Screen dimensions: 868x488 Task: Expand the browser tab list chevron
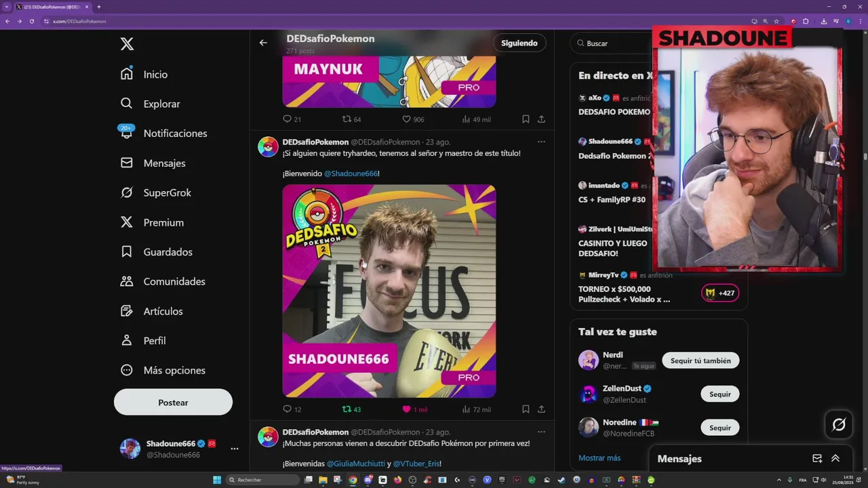coord(8,7)
